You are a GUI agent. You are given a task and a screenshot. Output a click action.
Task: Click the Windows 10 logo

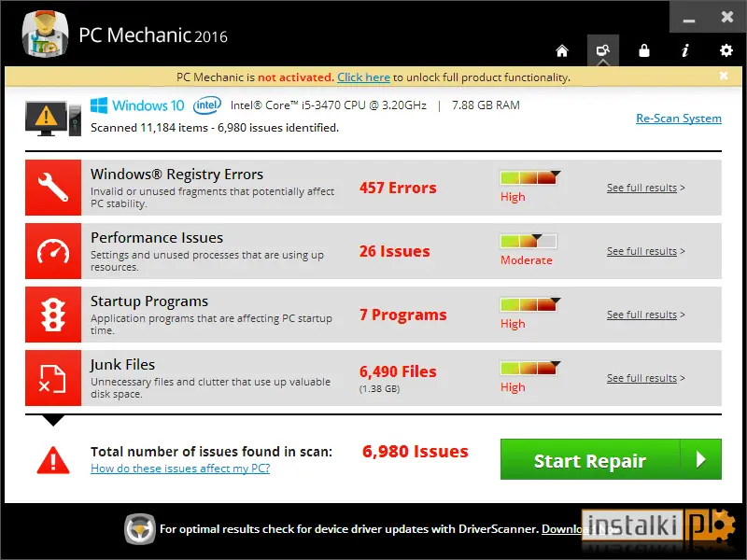(137, 105)
